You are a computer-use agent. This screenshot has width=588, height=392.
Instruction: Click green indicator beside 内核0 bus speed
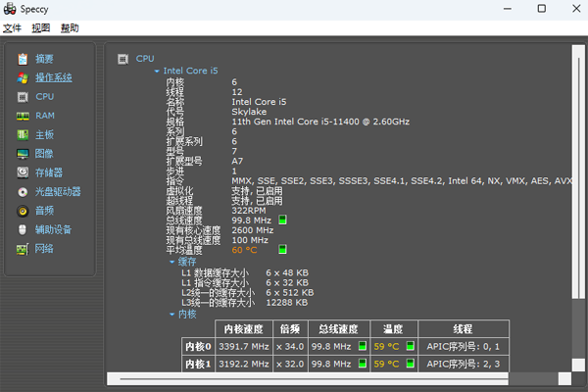(x=363, y=346)
